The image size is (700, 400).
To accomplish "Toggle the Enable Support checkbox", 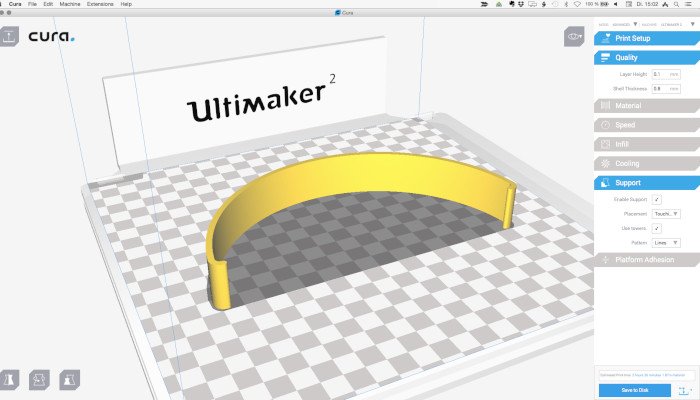I will pos(657,200).
